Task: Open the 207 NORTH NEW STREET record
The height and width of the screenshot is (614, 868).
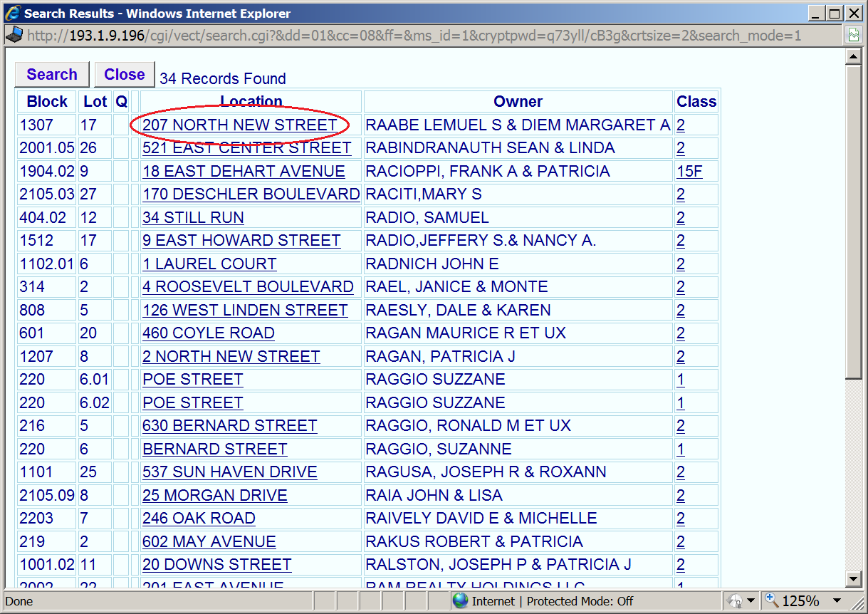Action: tap(239, 125)
